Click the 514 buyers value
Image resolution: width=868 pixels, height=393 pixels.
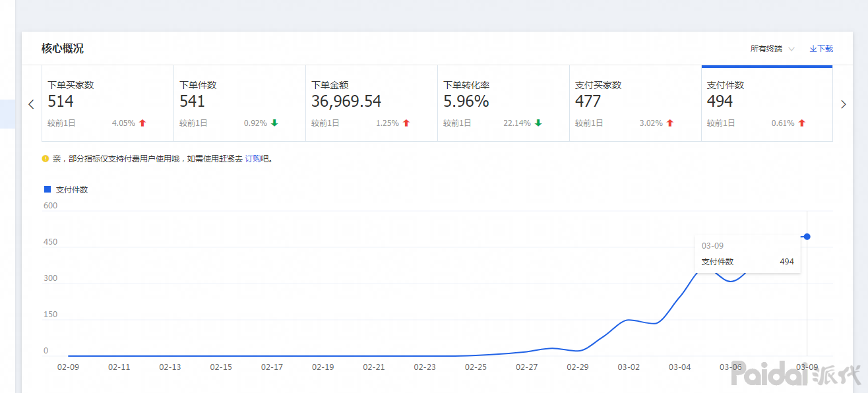(x=61, y=102)
